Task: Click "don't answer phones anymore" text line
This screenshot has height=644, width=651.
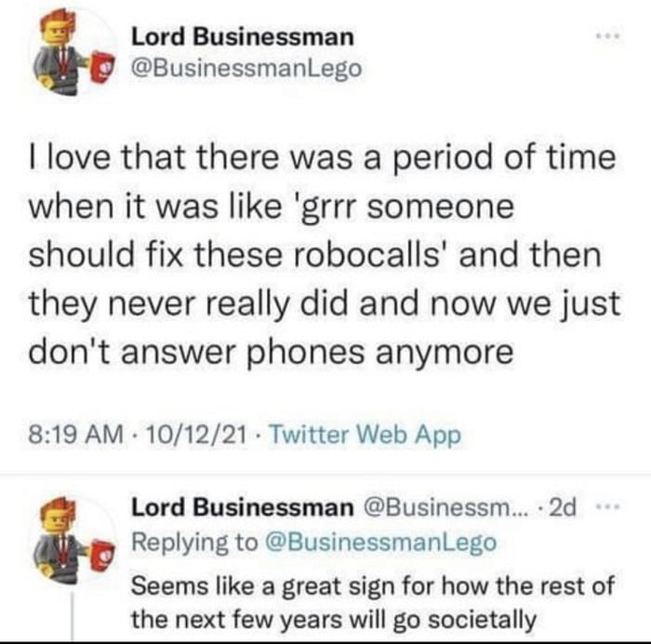Action: pos(271,352)
